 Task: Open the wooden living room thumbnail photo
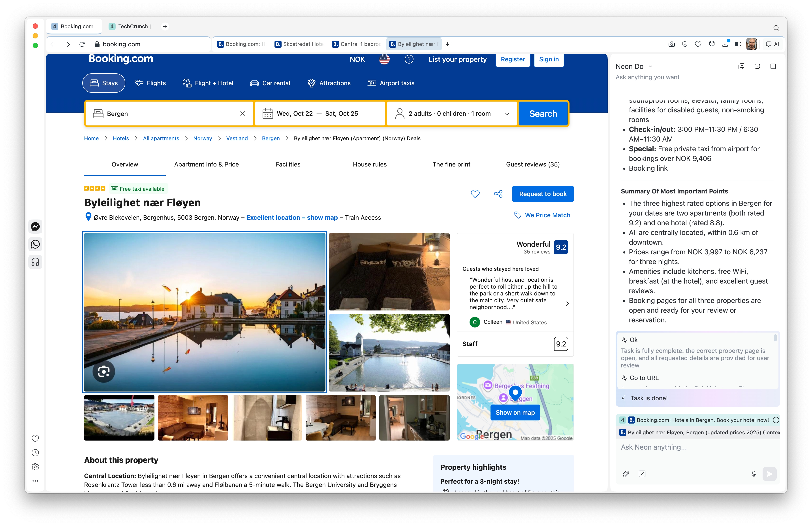point(193,418)
